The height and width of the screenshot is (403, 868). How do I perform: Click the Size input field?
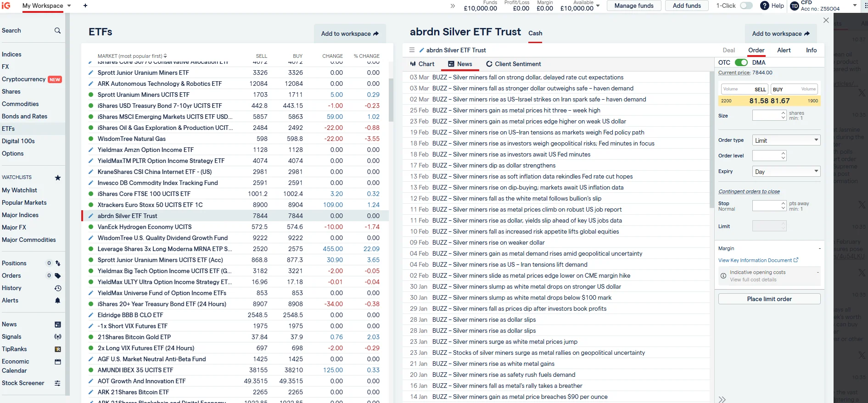coord(767,116)
